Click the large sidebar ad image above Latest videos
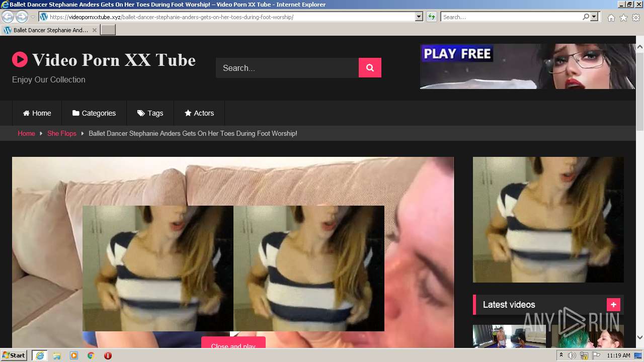644x362 pixels. click(548, 220)
